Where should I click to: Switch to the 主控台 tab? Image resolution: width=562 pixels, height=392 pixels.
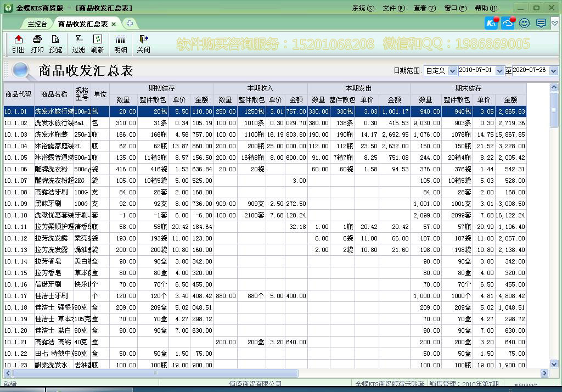coord(37,24)
